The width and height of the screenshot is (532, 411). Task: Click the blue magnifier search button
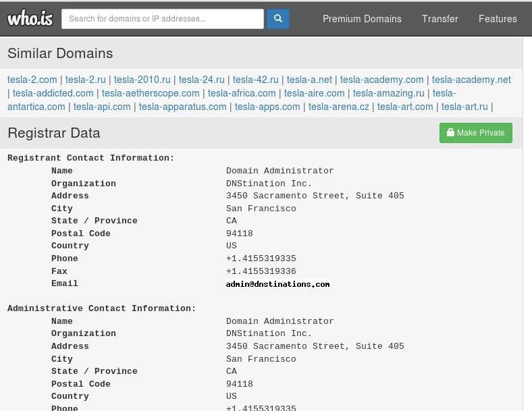(x=278, y=19)
